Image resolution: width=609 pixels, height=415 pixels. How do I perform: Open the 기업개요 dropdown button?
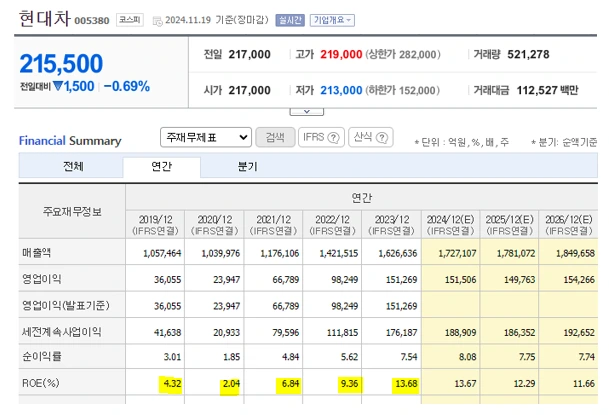332,20
